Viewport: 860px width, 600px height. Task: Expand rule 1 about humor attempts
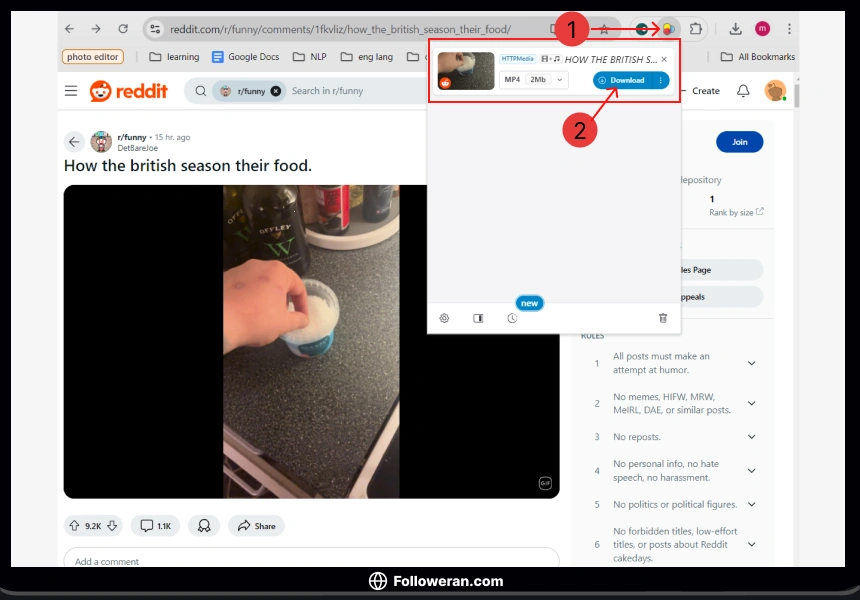click(751, 363)
